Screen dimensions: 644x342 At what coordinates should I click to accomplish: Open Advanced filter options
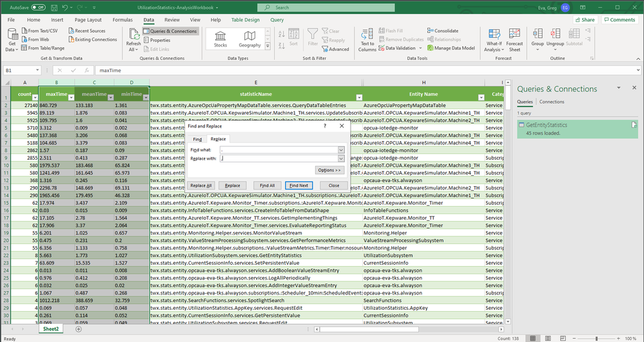tap(335, 49)
